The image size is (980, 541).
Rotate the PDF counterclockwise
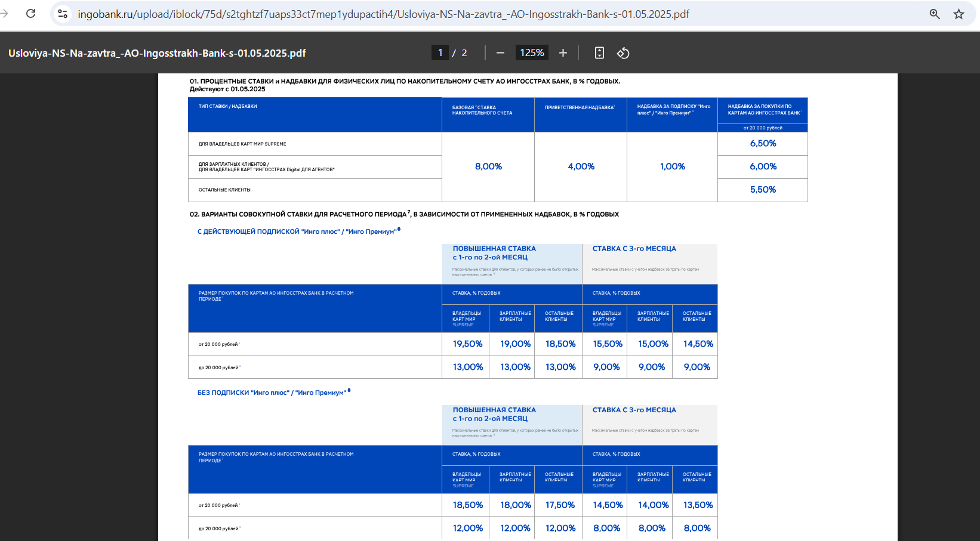[623, 53]
